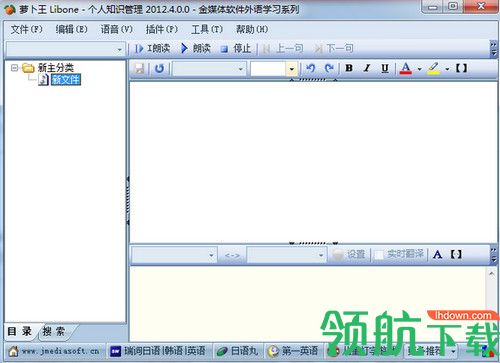Image resolution: width=500 pixels, height=363 pixels.
Task: Open the font name combo box
Action: point(209,69)
